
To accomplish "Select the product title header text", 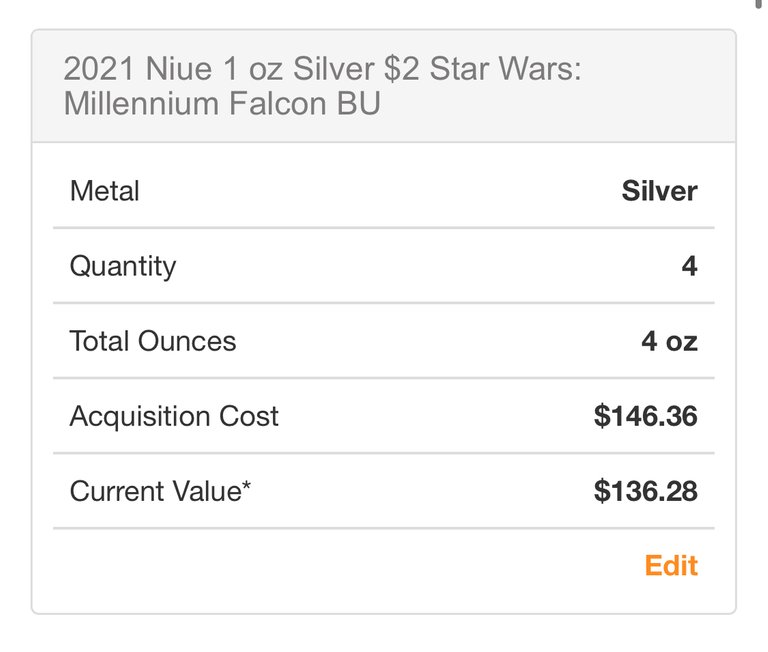I will pyautogui.click(x=322, y=86).
